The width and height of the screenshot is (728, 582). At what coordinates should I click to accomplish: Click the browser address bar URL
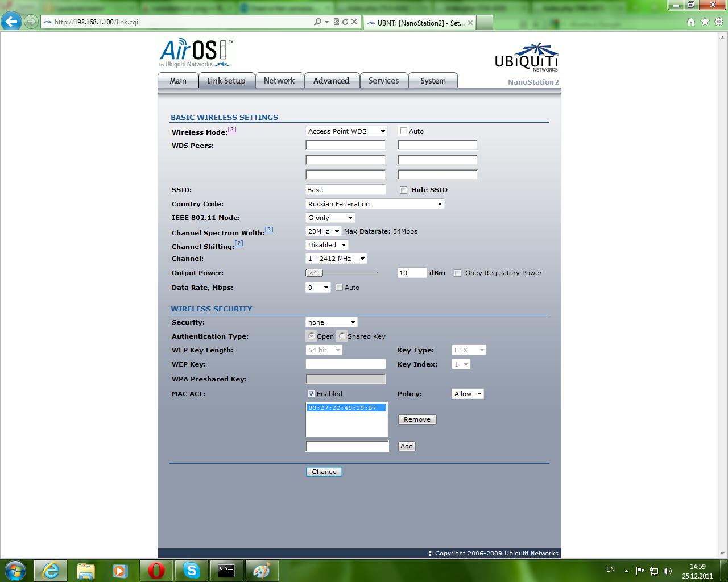coord(97,22)
